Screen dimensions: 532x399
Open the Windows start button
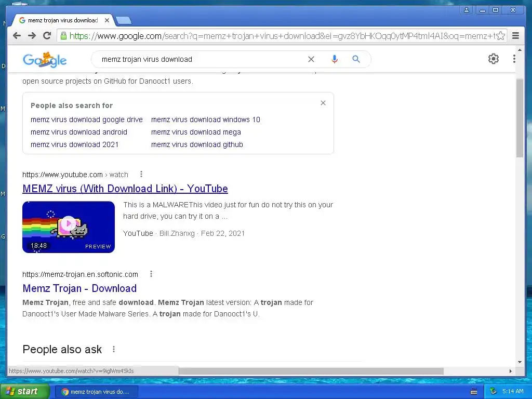pos(25,392)
